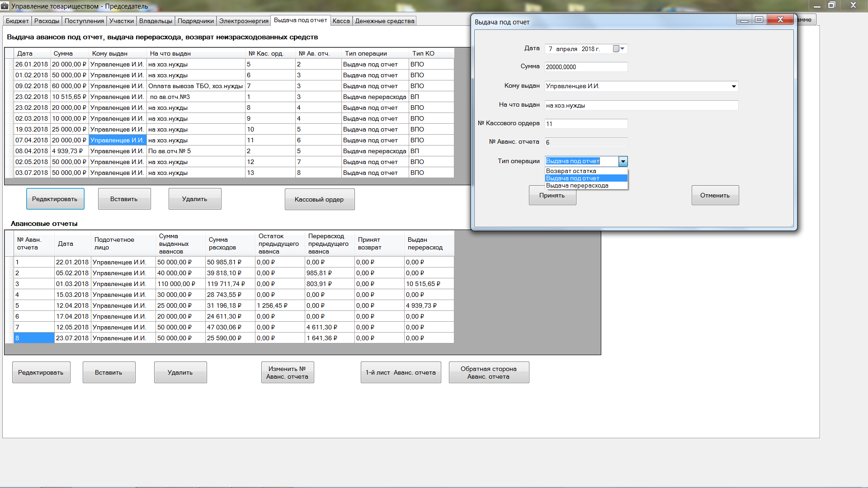Click the Сумма input field
868x488 pixels.
pos(586,67)
